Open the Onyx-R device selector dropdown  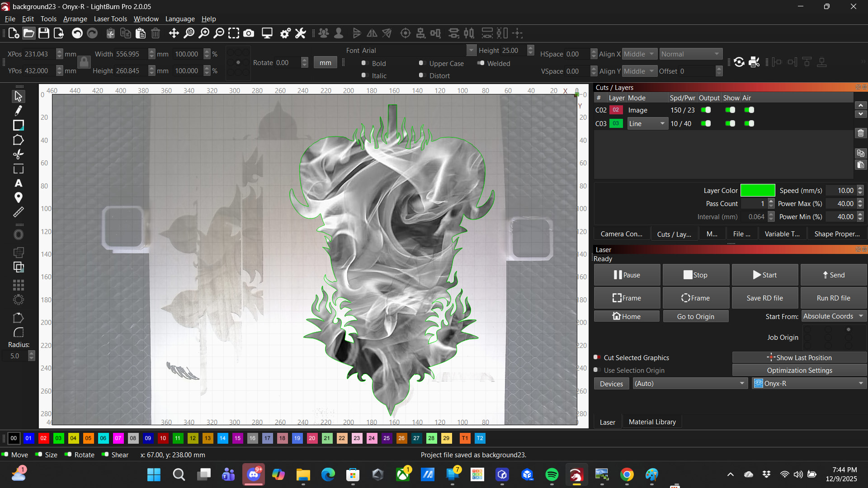(x=809, y=383)
